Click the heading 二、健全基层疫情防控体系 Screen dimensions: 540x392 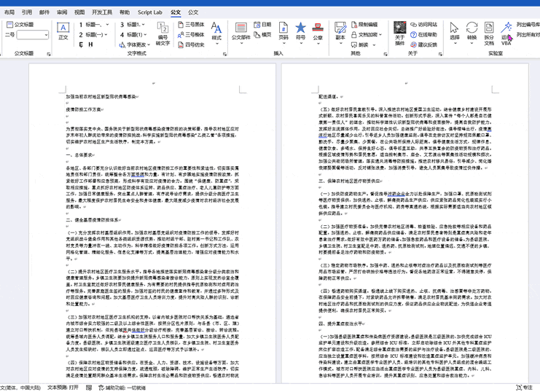(93, 220)
